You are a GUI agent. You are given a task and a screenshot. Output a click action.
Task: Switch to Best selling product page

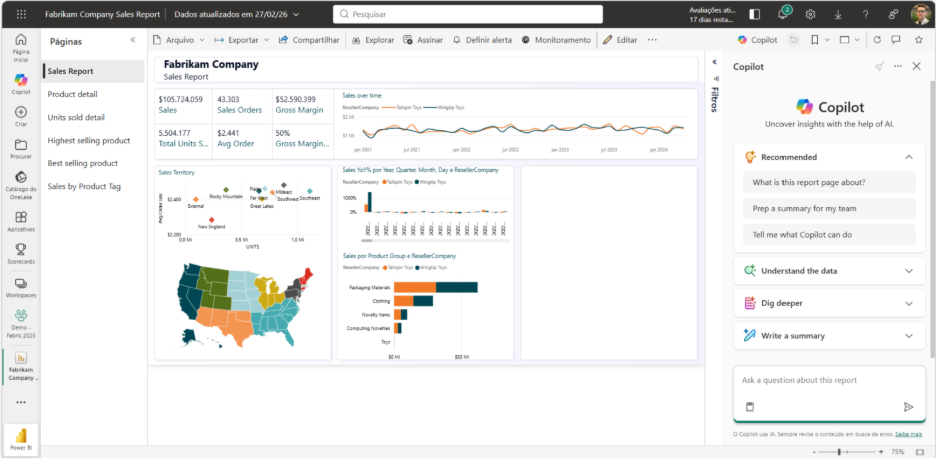click(x=83, y=163)
